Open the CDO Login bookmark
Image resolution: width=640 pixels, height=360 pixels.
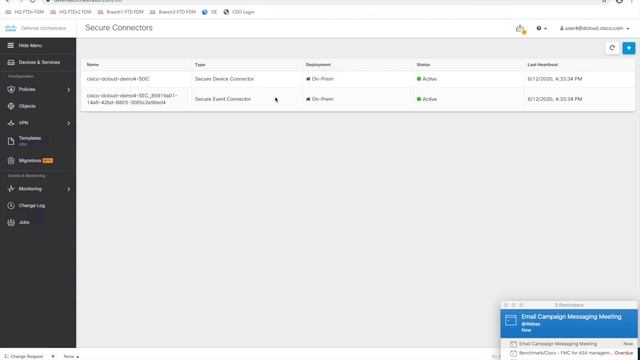click(x=239, y=12)
